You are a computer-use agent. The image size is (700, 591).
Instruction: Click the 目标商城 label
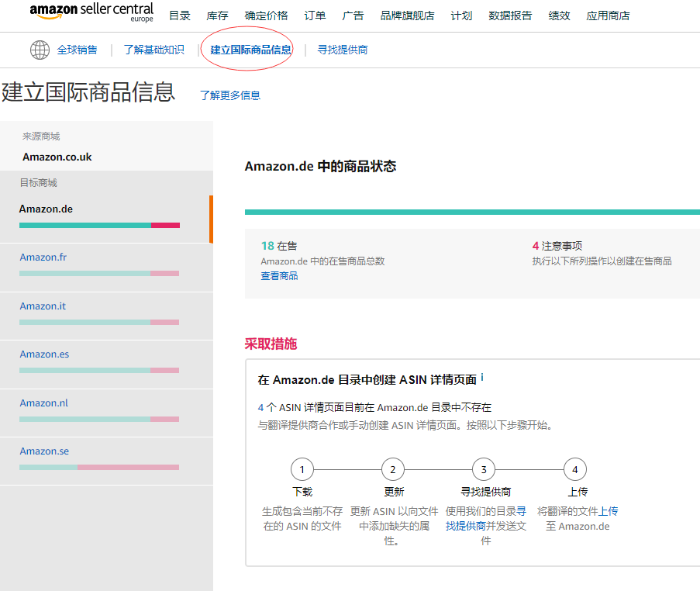tap(39, 183)
